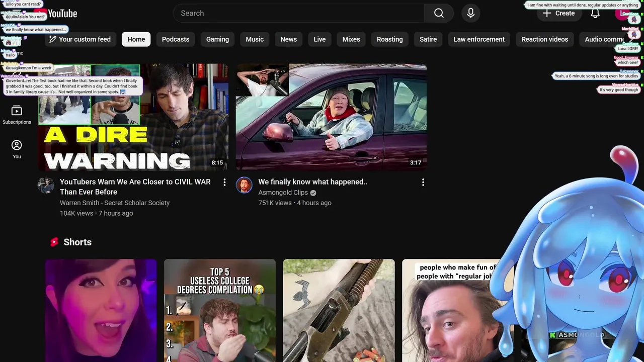Click chat message '@usagikempo I'm a weeb'
Image resolution: width=644 pixels, height=362 pixels.
(x=28, y=68)
